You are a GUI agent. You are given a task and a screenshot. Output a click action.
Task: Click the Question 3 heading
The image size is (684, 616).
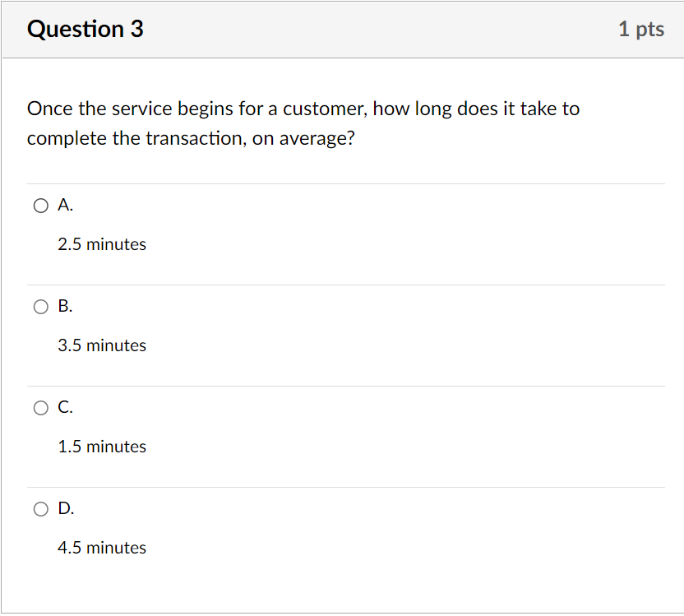85,29
